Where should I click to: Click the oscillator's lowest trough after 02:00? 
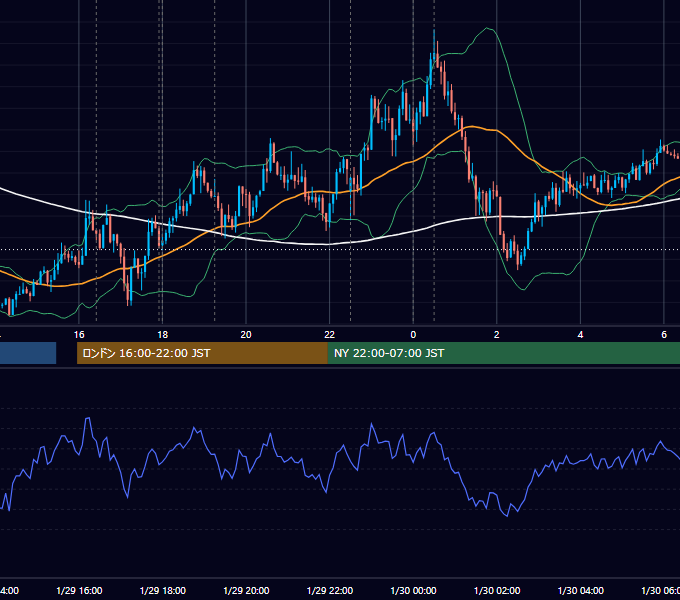click(x=507, y=515)
